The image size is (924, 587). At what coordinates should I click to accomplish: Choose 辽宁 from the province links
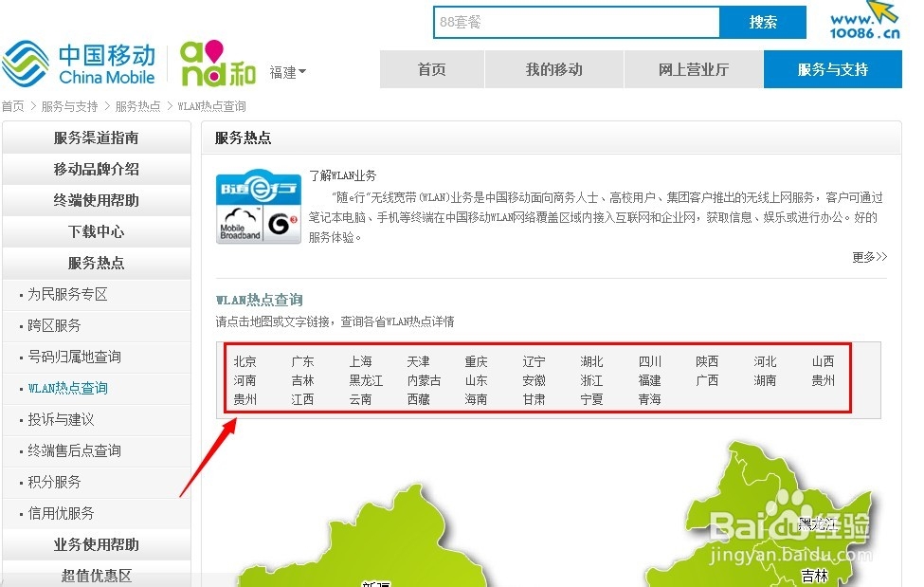[534, 361]
